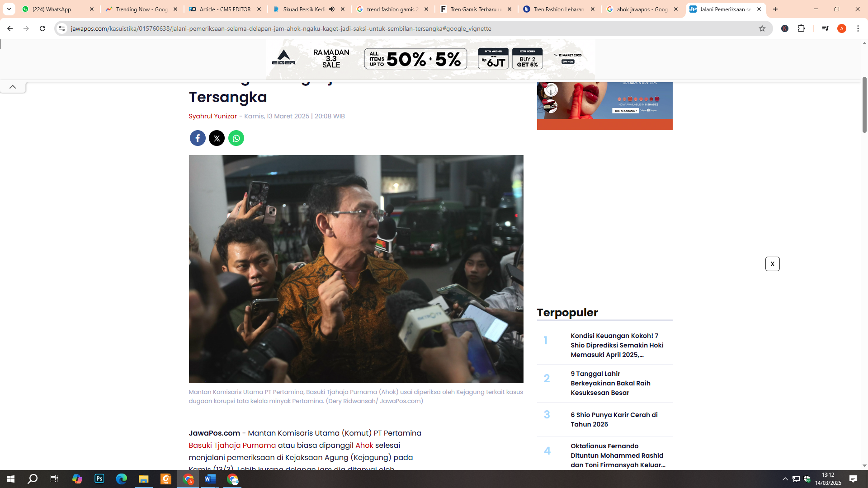
Task: Click the address bar URL
Action: 281,28
